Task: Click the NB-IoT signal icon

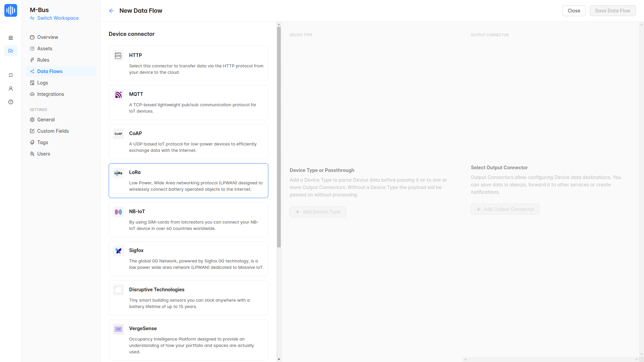Action: (x=118, y=212)
